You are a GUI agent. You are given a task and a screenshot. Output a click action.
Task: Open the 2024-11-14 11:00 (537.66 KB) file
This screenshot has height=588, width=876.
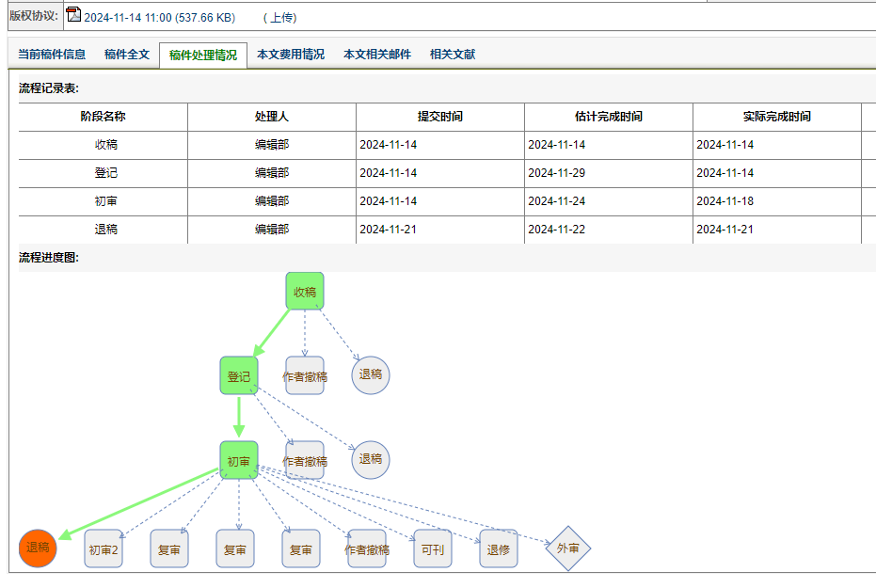click(x=158, y=17)
